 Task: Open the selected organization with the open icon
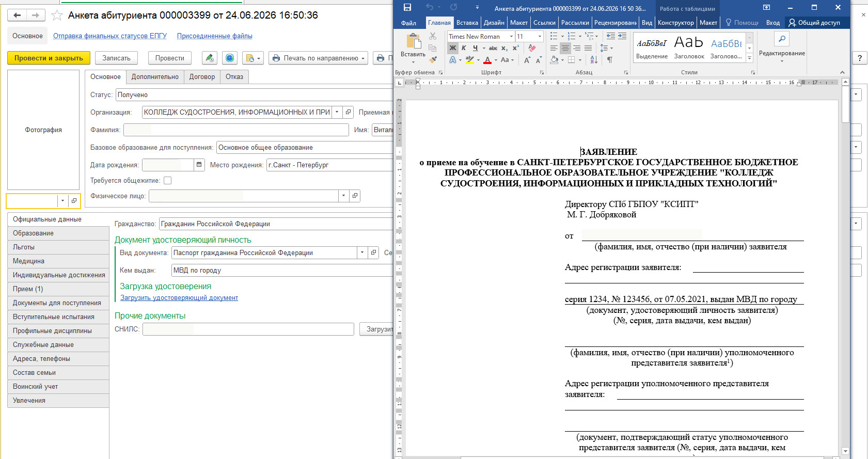coord(349,112)
